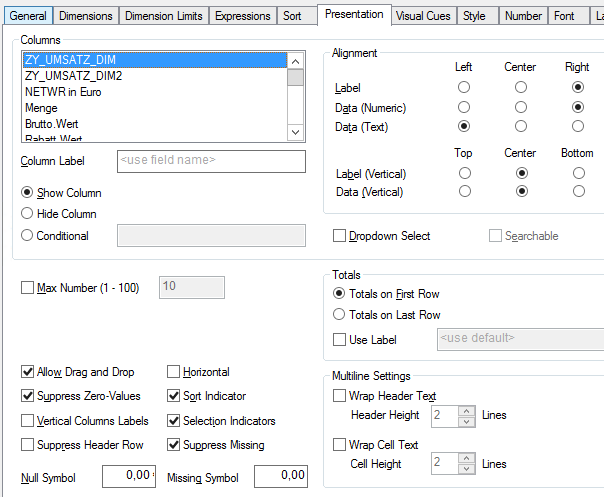Decrease Cell Height spinner value
604x497 pixels.
pos(467,469)
